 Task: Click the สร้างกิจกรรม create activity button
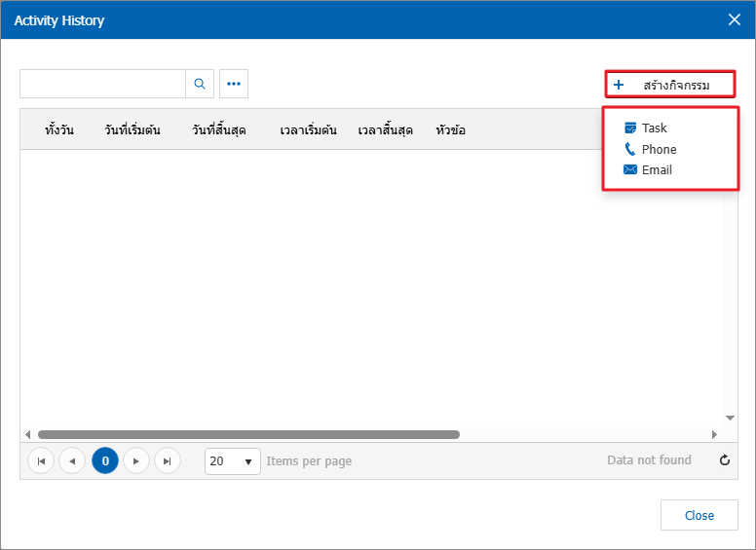click(669, 85)
